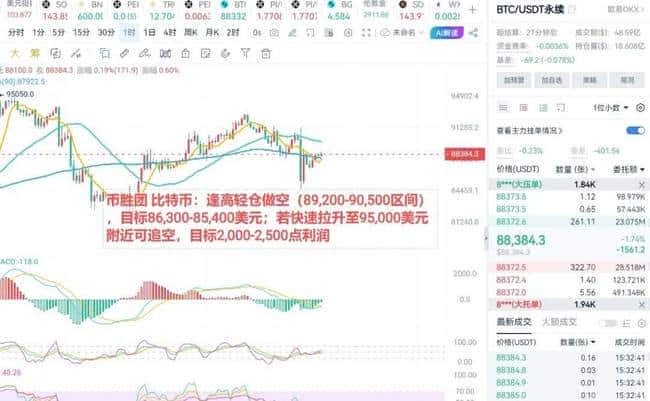Screen dimensions: 650x401
Task: Open the 大额成交 tab
Action: (x=559, y=322)
